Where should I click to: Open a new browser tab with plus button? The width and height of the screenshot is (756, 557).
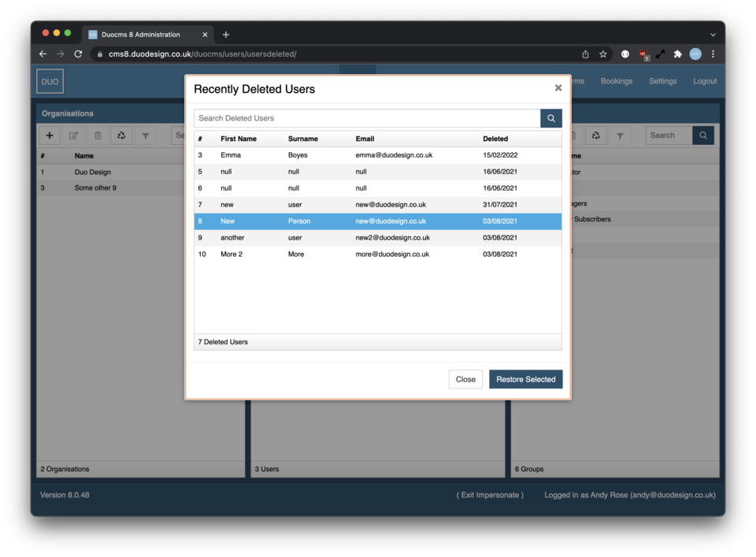click(x=226, y=35)
